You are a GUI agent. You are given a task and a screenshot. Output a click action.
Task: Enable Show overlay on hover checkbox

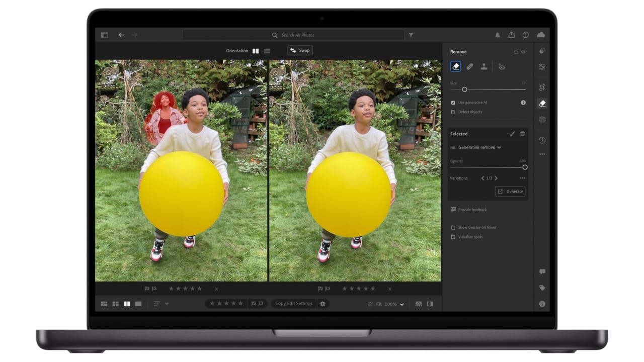[x=453, y=227]
